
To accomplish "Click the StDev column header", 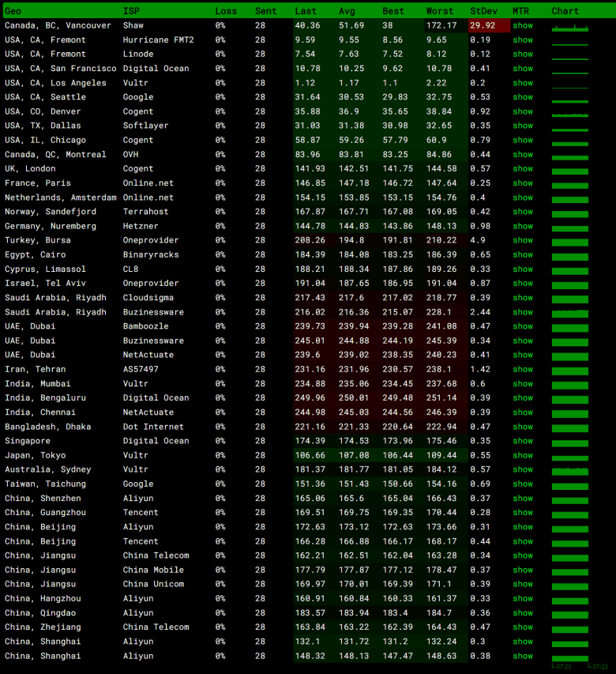I will 483,11.
